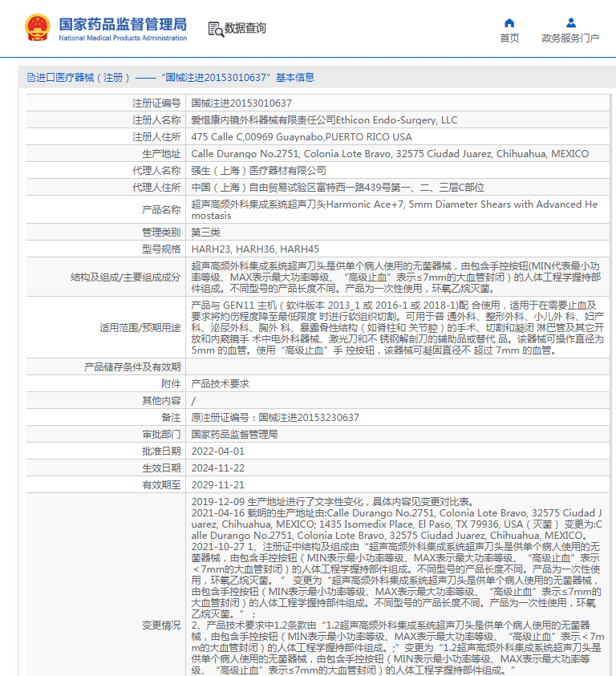Click the 产品名称 row label
This screenshot has width=616, height=676.
pos(161,210)
